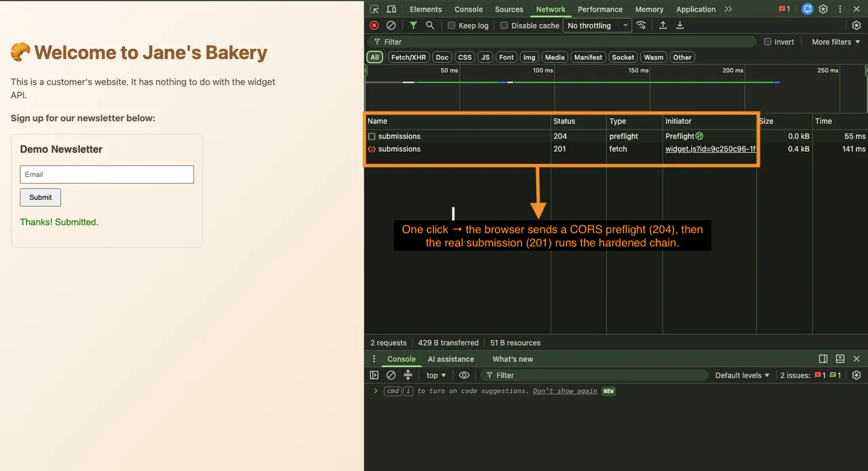Create a live expression with the eye icon
The width and height of the screenshot is (868, 471).
pyautogui.click(x=464, y=375)
